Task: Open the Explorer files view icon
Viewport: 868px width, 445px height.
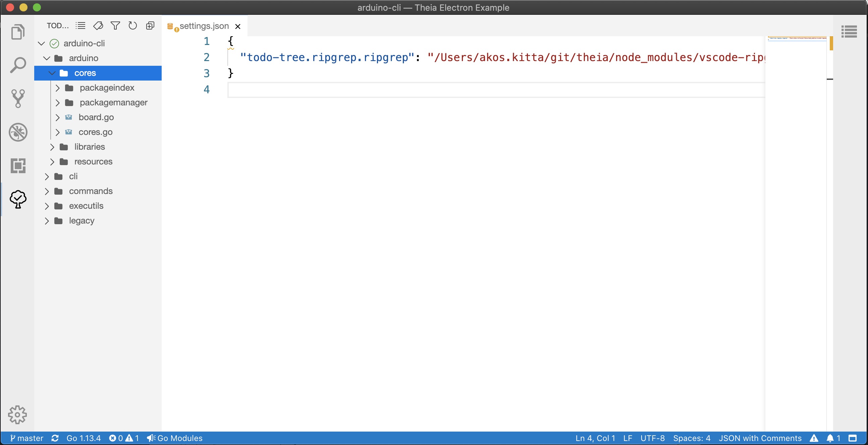Action: click(x=18, y=32)
